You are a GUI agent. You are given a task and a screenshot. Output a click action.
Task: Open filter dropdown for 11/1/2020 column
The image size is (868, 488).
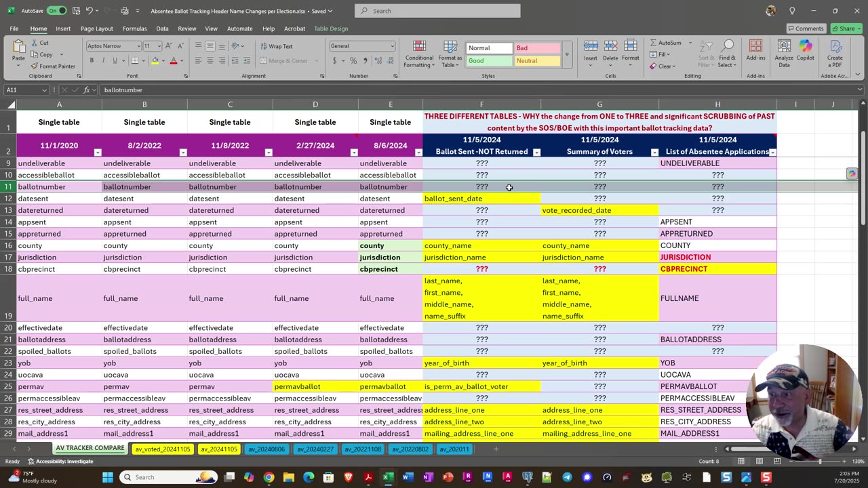pos(97,152)
